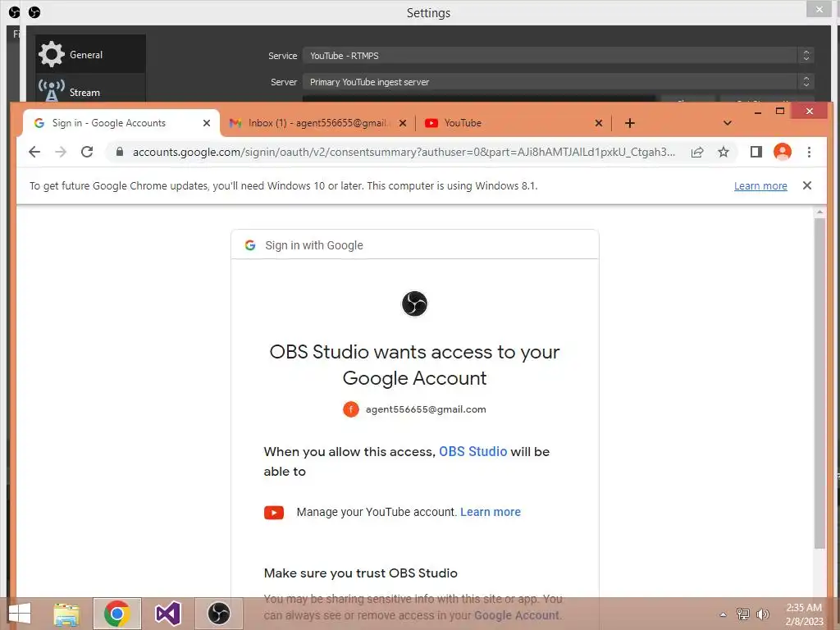Click the agent556655@gmail.com account chip
Image resolution: width=840 pixels, height=630 pixels.
tap(414, 409)
